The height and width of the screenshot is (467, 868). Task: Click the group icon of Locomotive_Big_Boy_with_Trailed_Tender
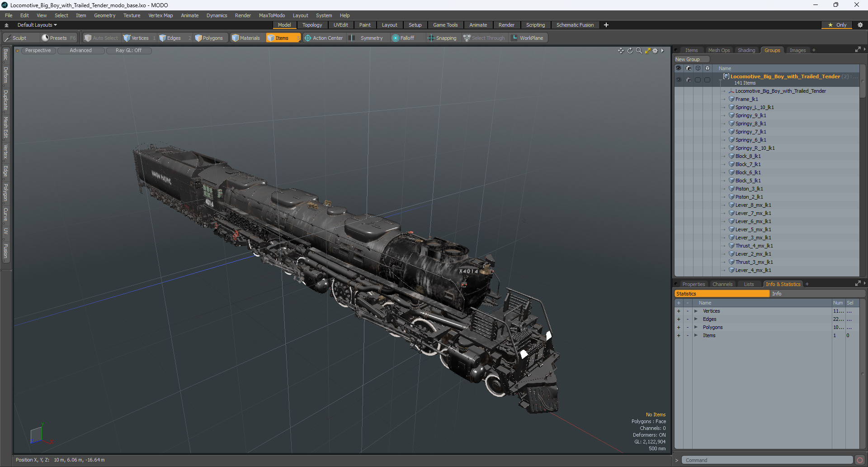click(726, 76)
